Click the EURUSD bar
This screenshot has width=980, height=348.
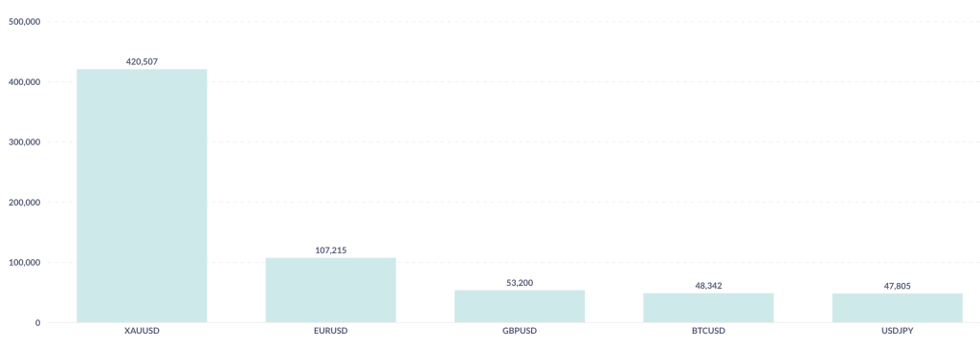[x=330, y=290]
